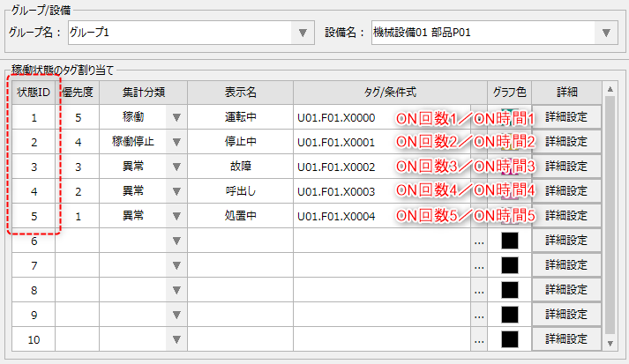Image resolution: width=629 pixels, height=364 pixels.
Task: Click the scrollbar up arrow in the table
Action: point(609,89)
